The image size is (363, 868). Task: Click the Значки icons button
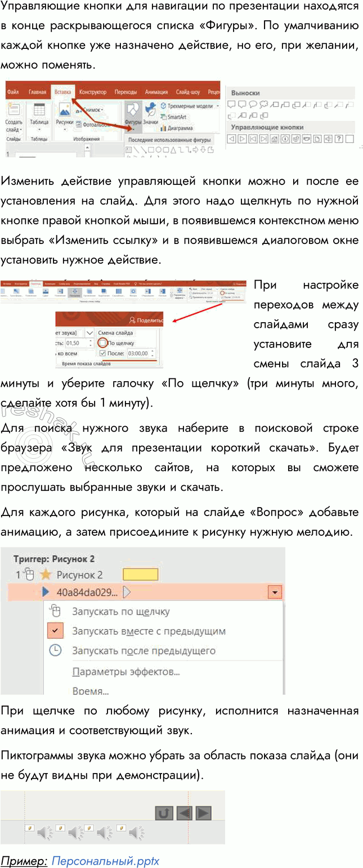[150, 114]
